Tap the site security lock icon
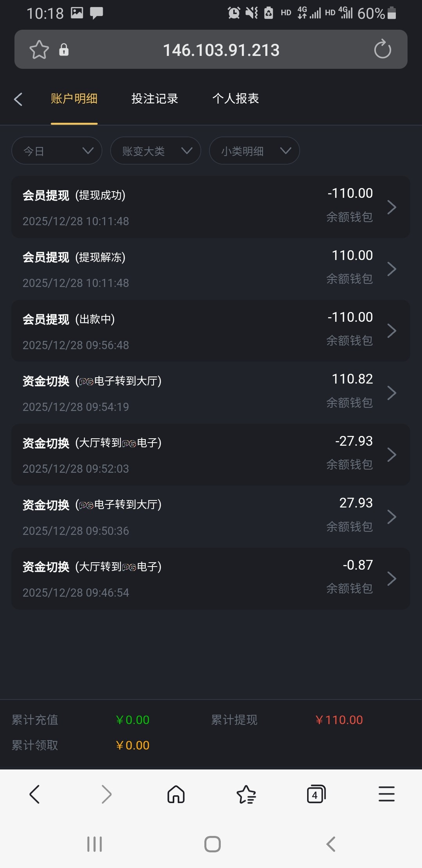 tap(64, 50)
